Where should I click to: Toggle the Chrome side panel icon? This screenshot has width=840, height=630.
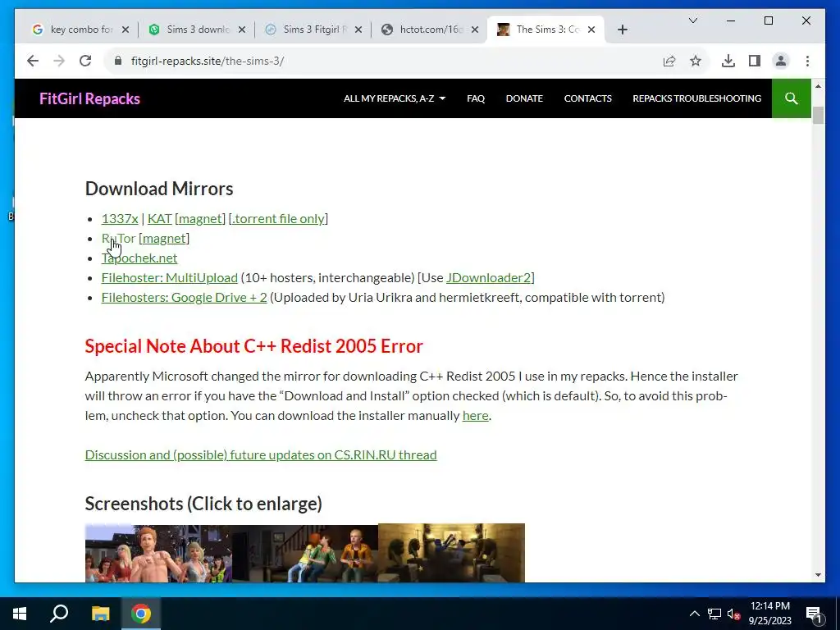click(x=755, y=61)
